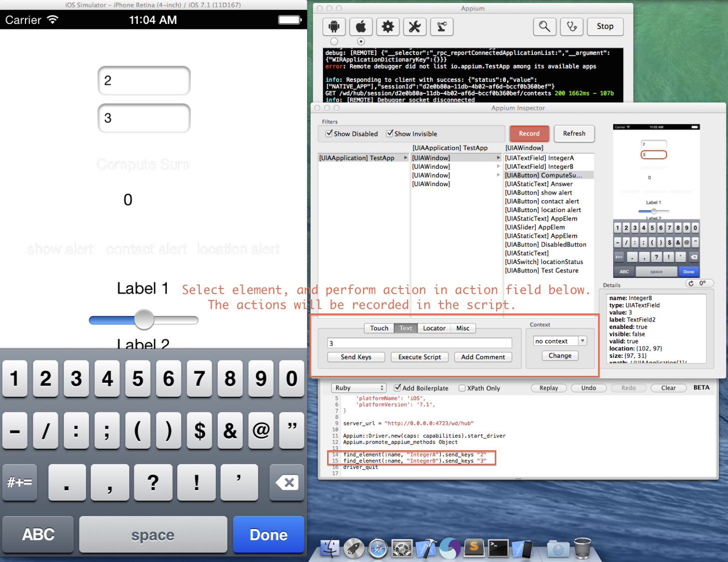The width and height of the screenshot is (728, 562).
Task: Toggle XPath Only checkbox
Action: pyautogui.click(x=462, y=388)
